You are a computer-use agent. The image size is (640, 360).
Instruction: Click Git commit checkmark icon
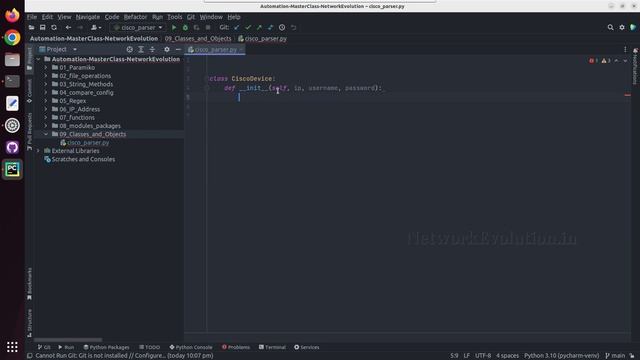(248, 27)
